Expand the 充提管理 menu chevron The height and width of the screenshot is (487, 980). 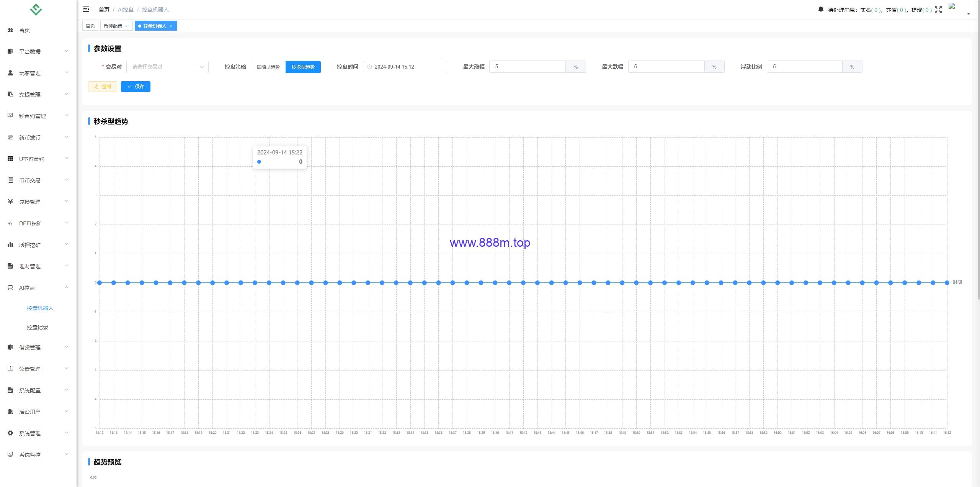[x=67, y=94]
